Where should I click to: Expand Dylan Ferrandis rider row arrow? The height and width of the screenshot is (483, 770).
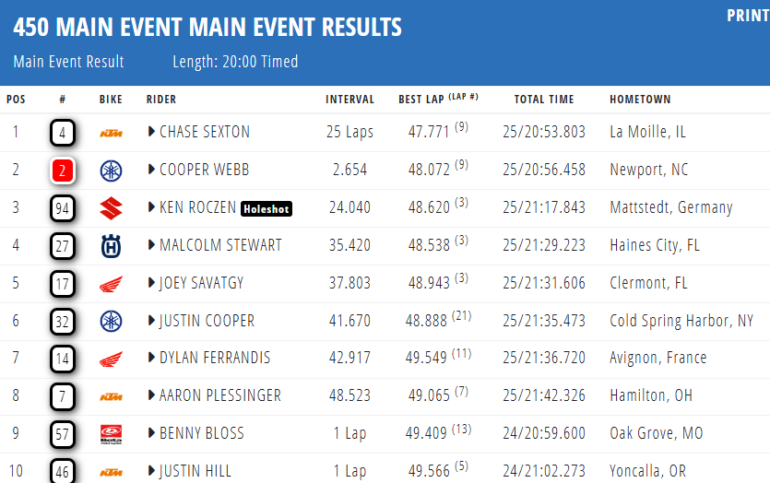[x=152, y=359]
